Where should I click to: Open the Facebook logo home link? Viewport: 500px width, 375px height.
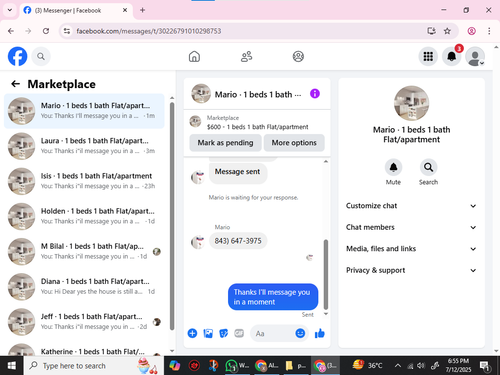[17, 56]
